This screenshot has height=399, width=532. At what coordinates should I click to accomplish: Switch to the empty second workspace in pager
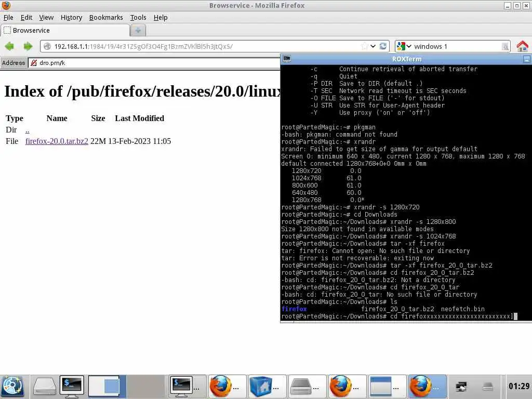coord(146,387)
